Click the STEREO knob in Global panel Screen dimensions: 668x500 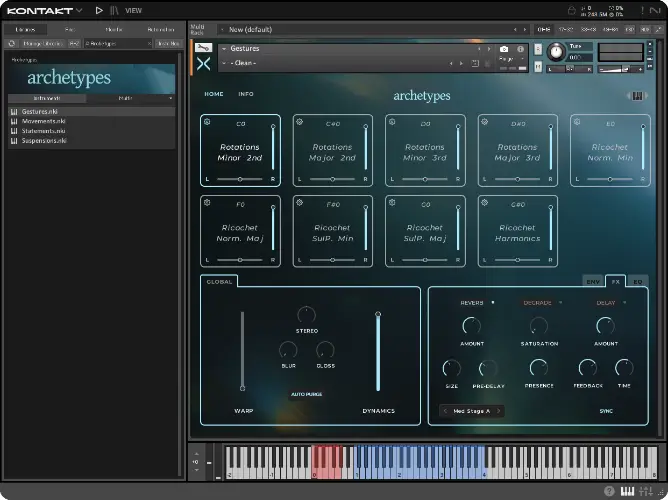306,315
